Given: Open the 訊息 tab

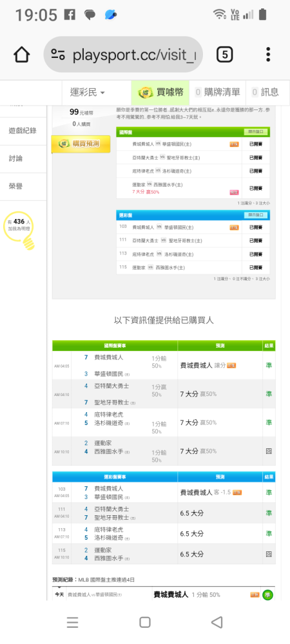Looking at the screenshot, I should [266, 92].
